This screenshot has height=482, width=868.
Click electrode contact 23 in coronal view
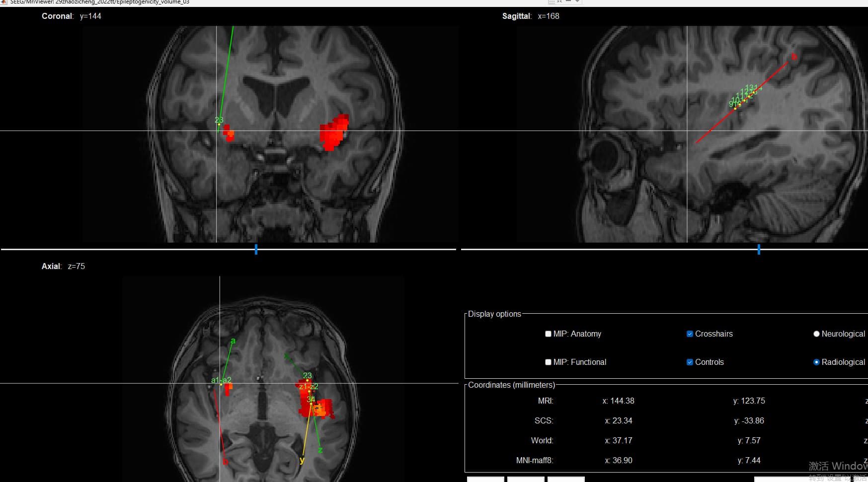coord(219,120)
